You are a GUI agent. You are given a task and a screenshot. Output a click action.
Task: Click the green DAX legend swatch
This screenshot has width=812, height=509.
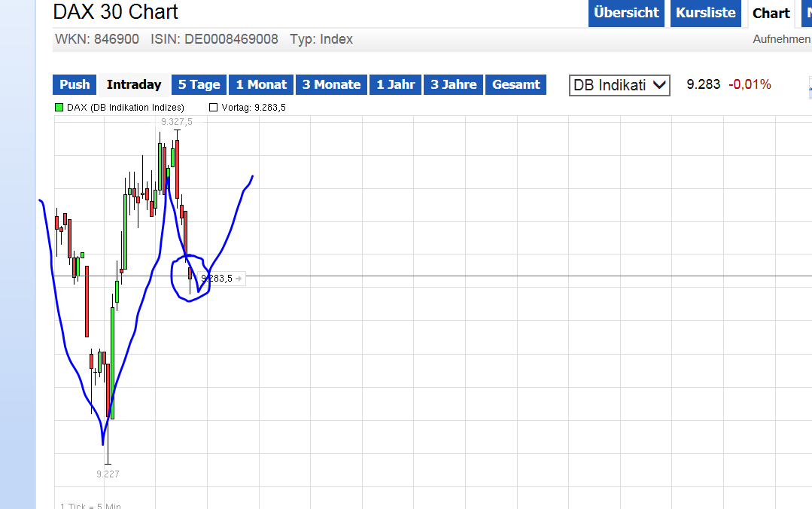pyautogui.click(x=59, y=107)
